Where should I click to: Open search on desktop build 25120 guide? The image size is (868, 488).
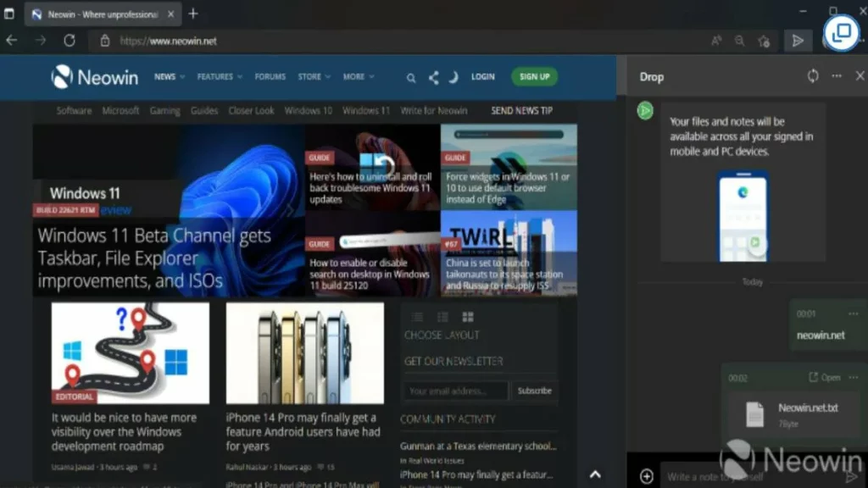coord(370,274)
